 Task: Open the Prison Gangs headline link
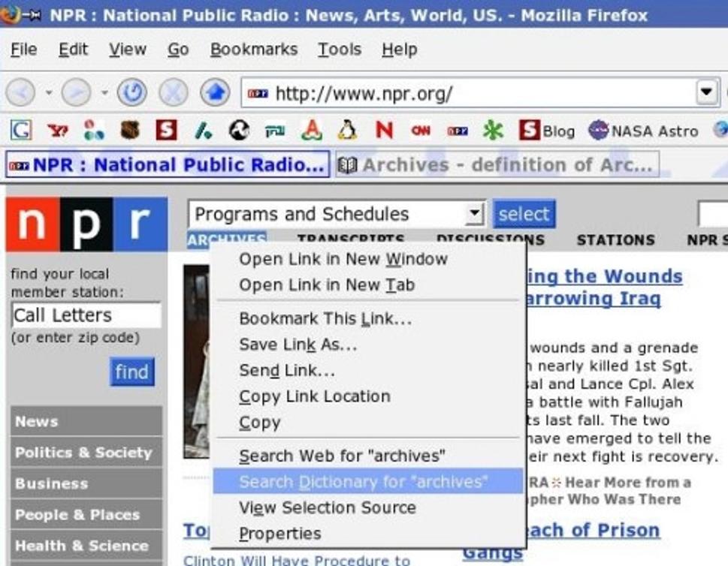coord(561,540)
